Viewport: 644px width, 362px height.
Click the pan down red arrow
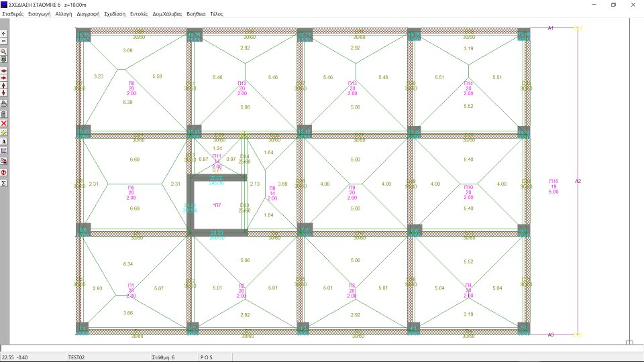click(x=4, y=93)
